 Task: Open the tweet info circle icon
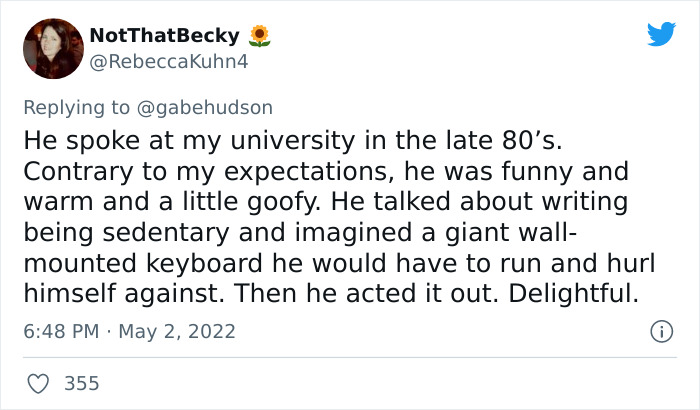660,330
